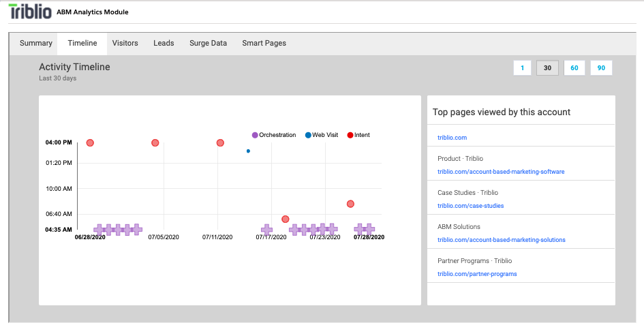644x336 pixels.
Task: Select the Intent point near 07/05/2020 at 04:00 PM
Action: coord(155,143)
